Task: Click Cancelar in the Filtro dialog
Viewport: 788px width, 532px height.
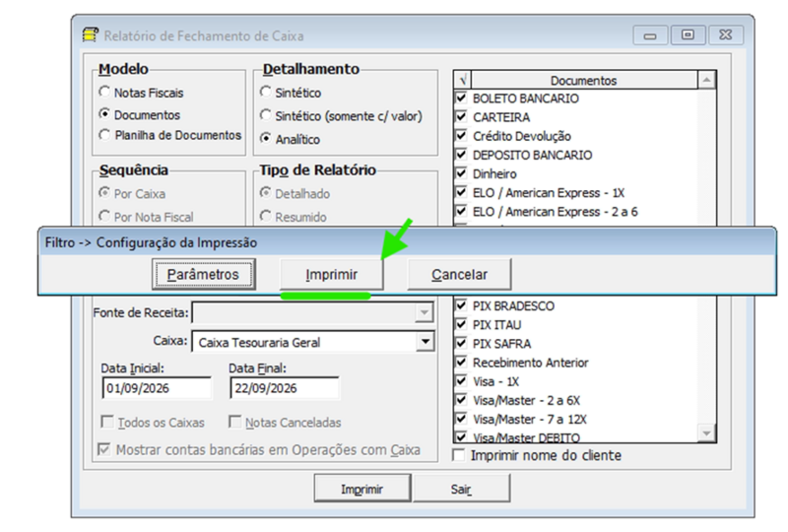Action: coord(459,275)
